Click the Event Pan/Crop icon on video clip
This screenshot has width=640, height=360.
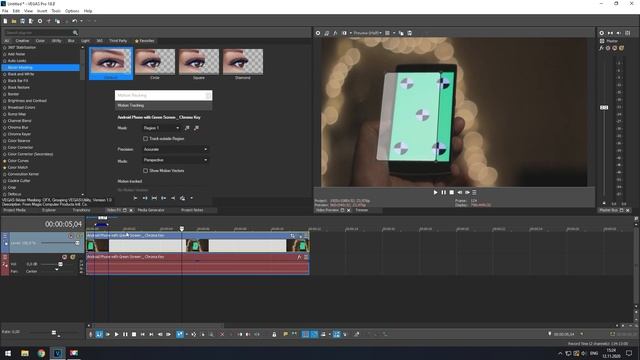(292, 236)
